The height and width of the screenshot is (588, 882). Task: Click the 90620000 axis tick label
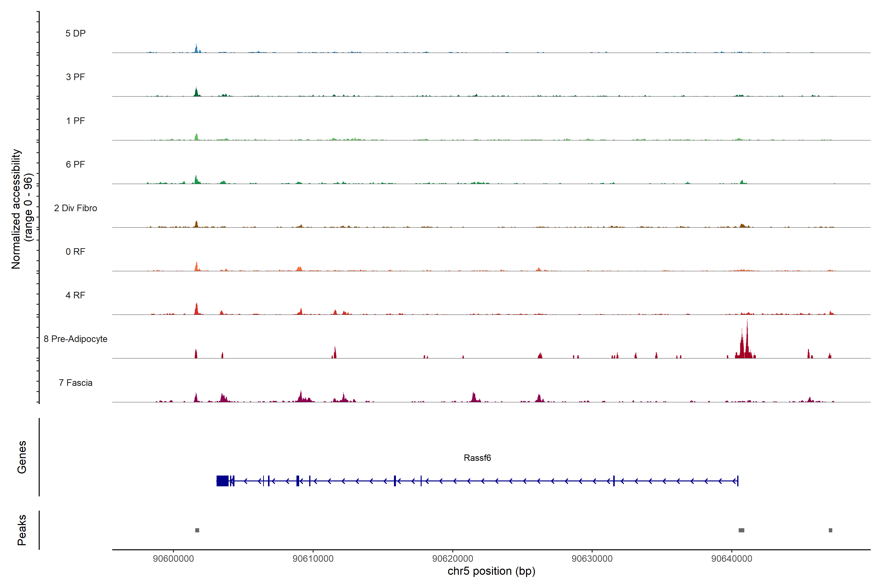point(453,559)
